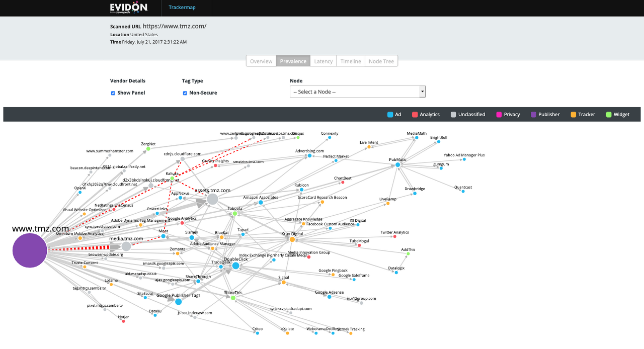Select the Krux Digital tracker node
This screenshot has height=349, width=644.
click(x=292, y=240)
